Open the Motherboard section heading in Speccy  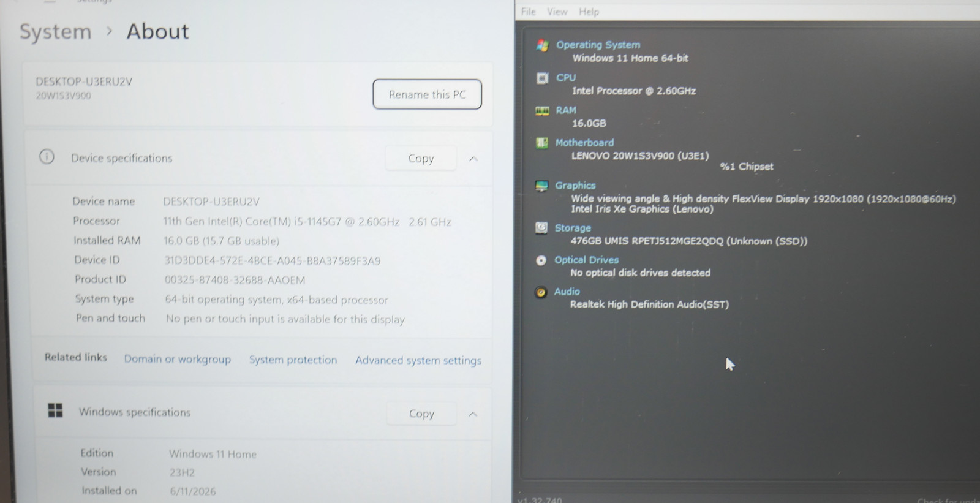pos(584,143)
